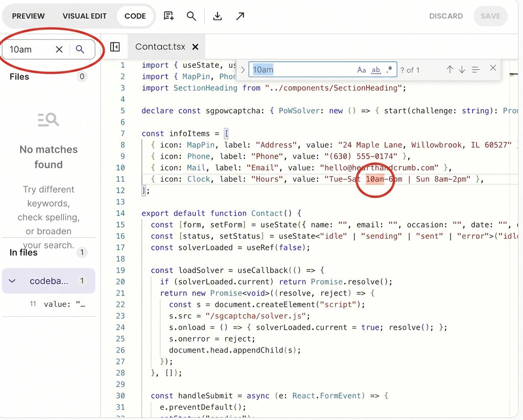
Task: Expand the replace chevron in find widget
Action: [243, 70]
